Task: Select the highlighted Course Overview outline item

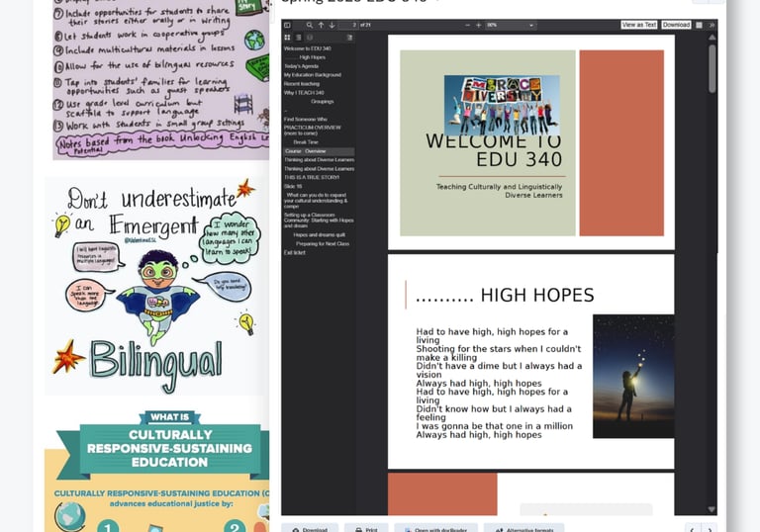Action: coord(319,151)
